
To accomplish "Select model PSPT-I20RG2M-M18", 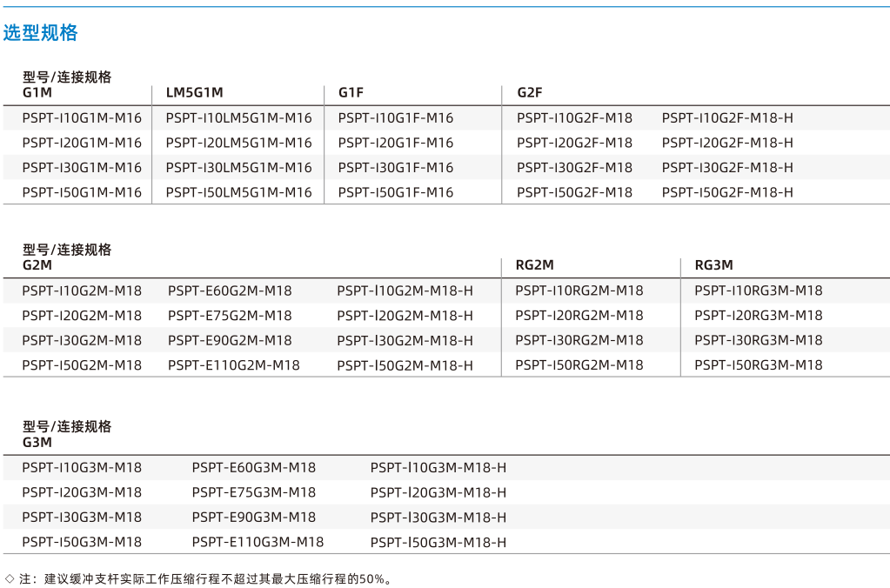I will tap(579, 316).
